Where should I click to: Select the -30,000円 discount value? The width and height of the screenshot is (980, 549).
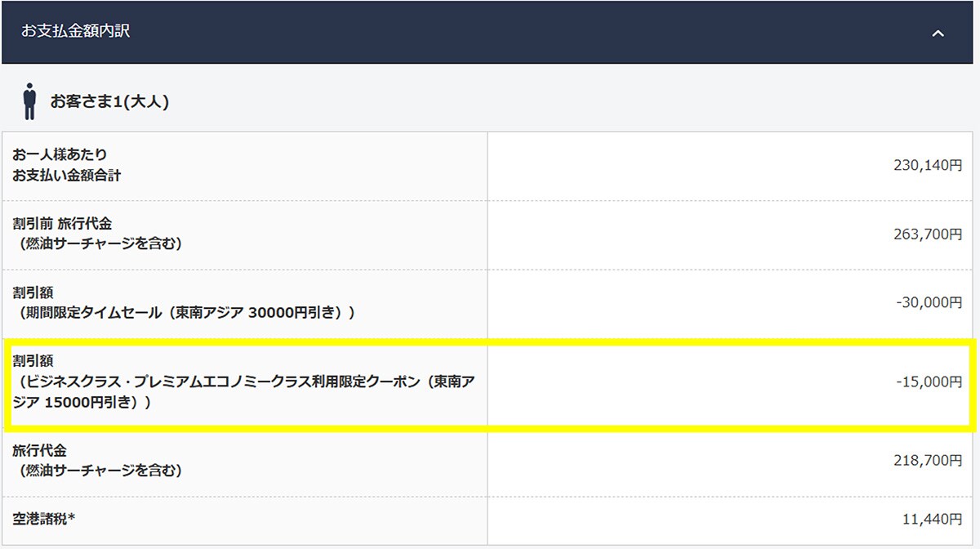(929, 302)
